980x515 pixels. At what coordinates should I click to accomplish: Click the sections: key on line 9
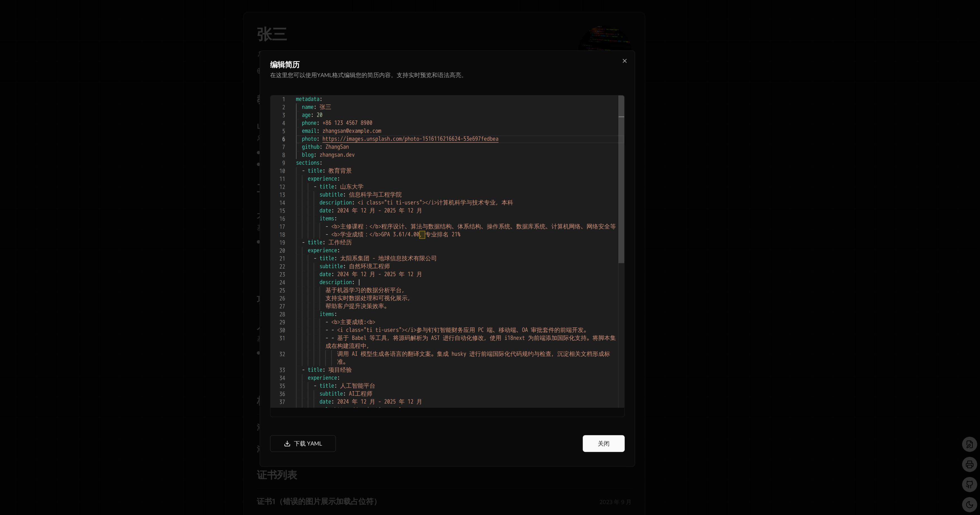click(x=309, y=163)
